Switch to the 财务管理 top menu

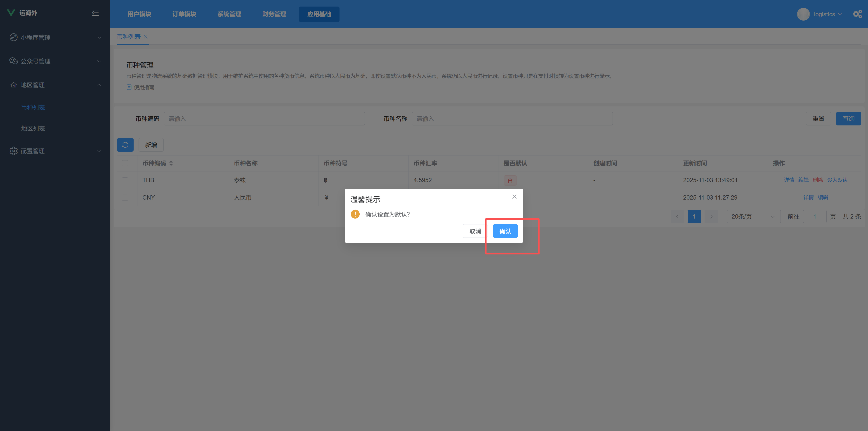274,14
